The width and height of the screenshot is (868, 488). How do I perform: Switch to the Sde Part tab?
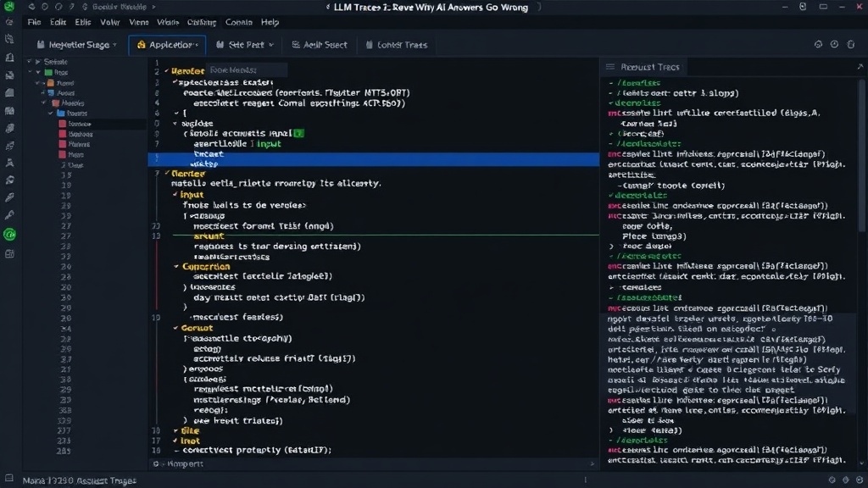[x=245, y=45]
